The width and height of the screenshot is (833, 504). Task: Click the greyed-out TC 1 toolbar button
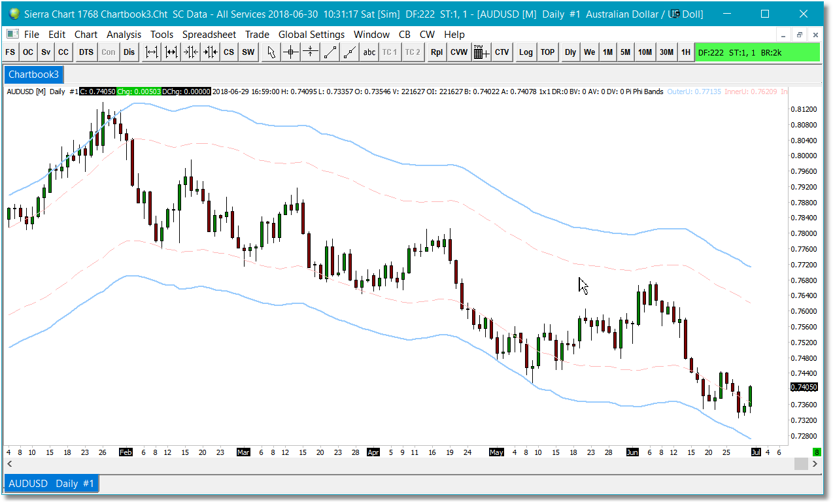click(390, 52)
